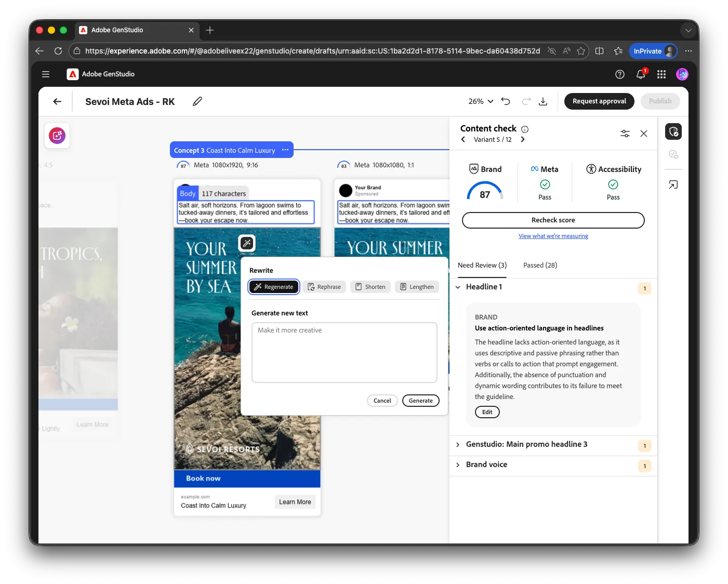Screen dimensions: 728x584
Task: Open the expand arrow icon in sidebar
Action: click(673, 185)
